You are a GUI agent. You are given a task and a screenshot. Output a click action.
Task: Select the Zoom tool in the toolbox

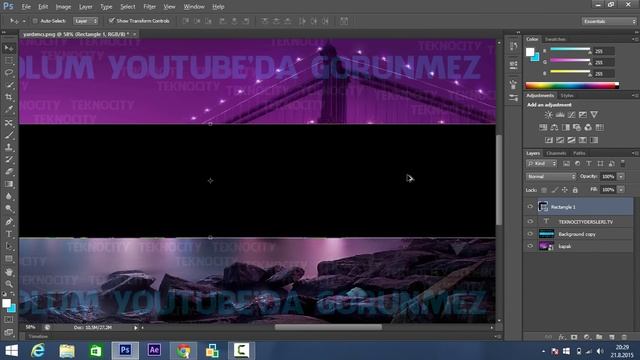[9, 284]
